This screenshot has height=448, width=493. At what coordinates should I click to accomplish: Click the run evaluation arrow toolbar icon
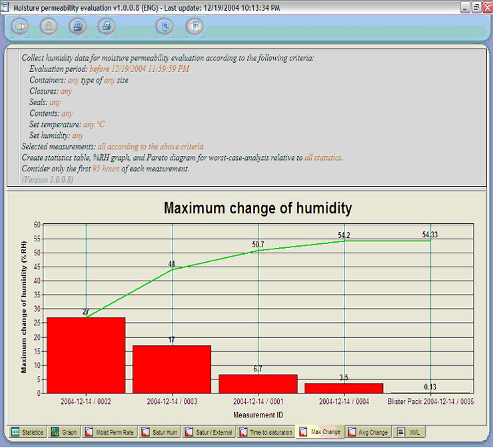pos(20,27)
